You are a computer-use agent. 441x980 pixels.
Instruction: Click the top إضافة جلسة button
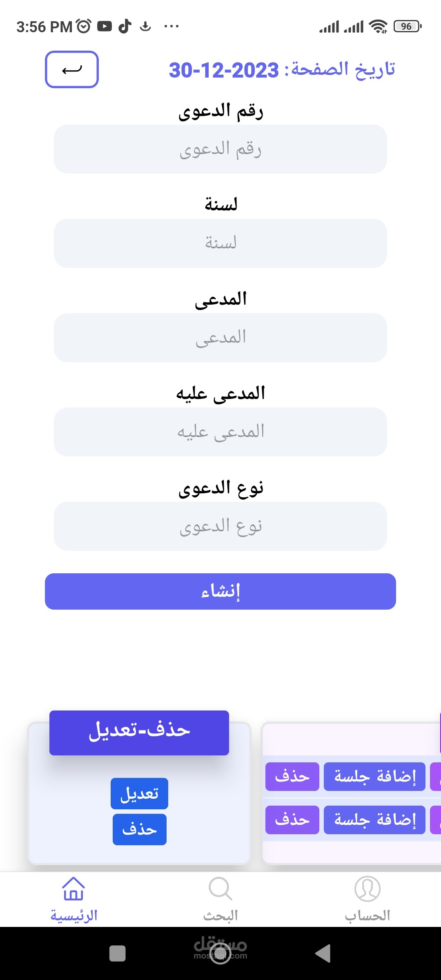tap(374, 777)
